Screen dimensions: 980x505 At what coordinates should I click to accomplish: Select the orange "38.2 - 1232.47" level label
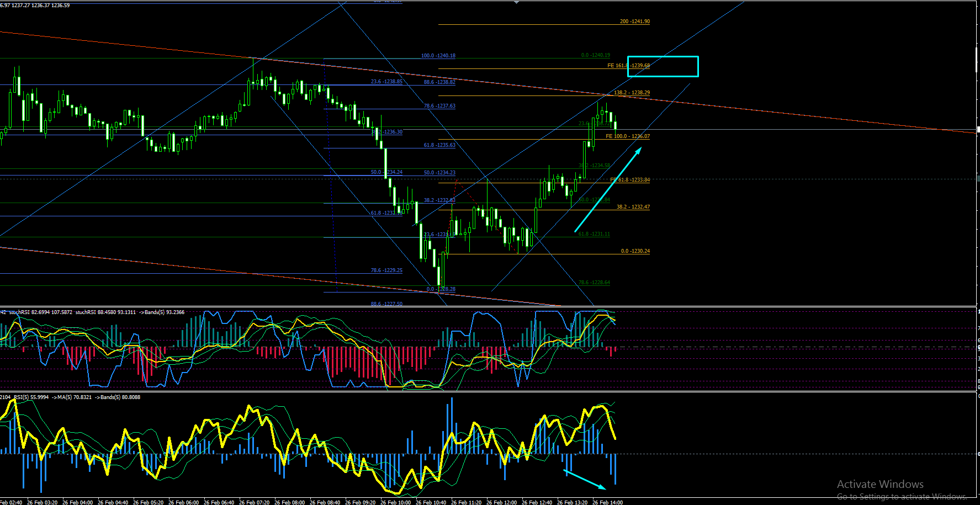pyautogui.click(x=633, y=207)
